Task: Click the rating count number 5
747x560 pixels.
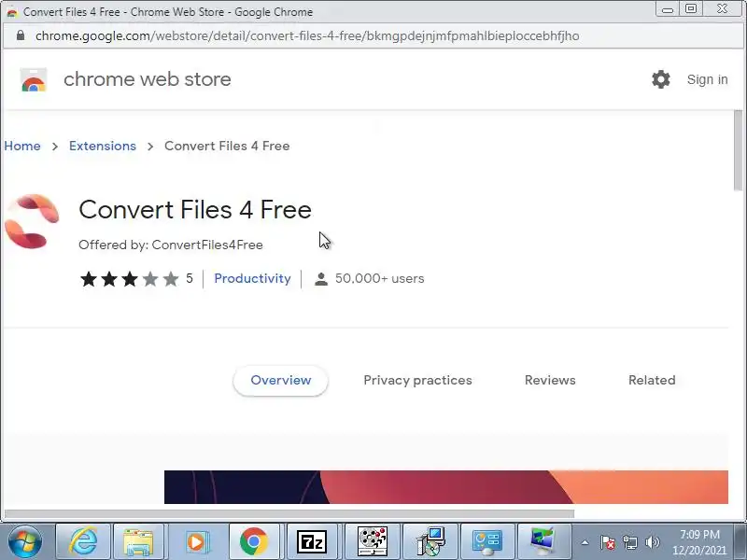Action: tap(190, 278)
